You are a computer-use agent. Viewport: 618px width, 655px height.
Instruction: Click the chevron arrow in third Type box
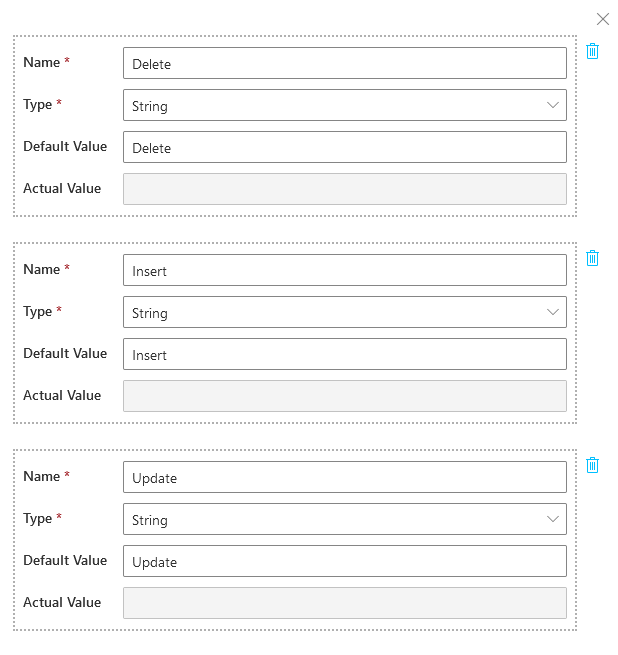(x=553, y=520)
